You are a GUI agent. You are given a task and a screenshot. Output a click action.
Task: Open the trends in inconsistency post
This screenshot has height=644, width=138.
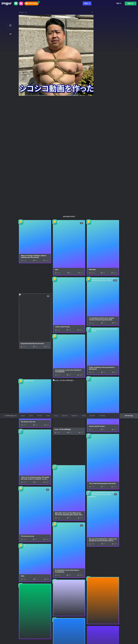click(69, 550)
